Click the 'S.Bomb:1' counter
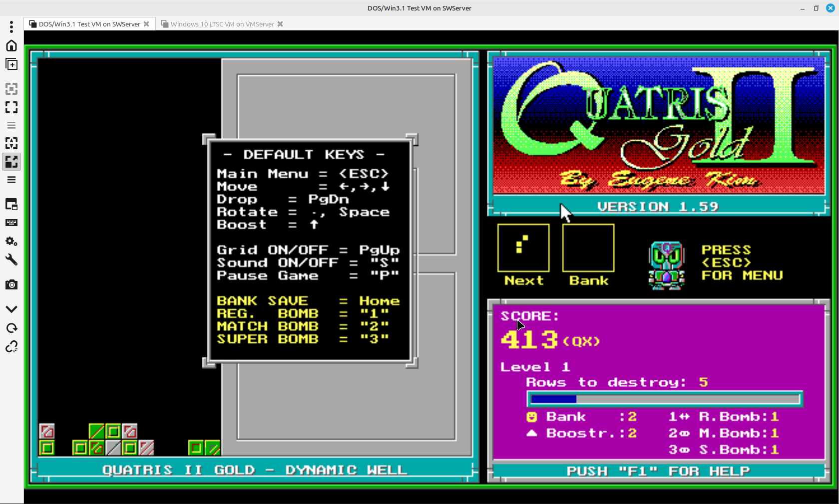839x504 pixels. [x=739, y=450]
